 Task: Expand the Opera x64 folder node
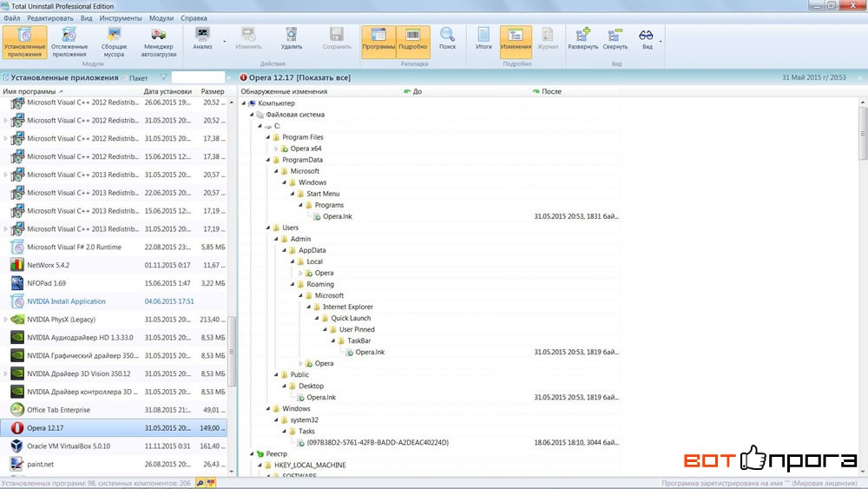click(x=276, y=149)
